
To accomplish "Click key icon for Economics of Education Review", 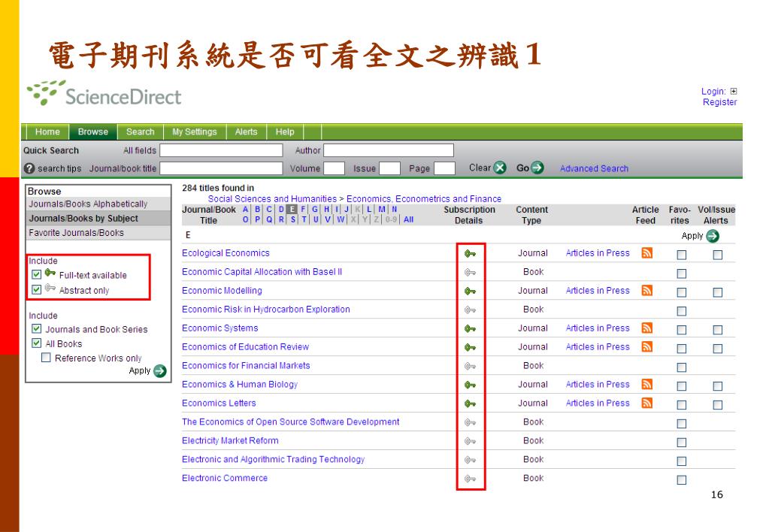I will pyautogui.click(x=471, y=347).
